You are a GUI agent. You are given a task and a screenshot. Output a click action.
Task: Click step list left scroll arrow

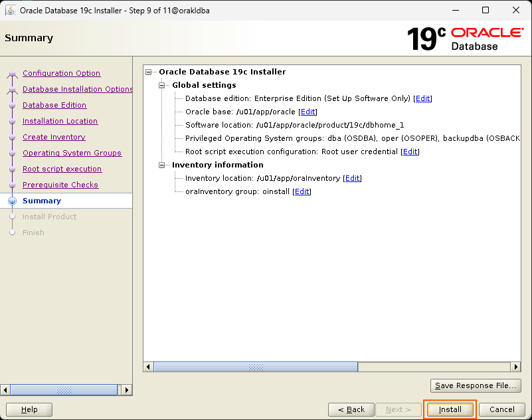coord(5,390)
